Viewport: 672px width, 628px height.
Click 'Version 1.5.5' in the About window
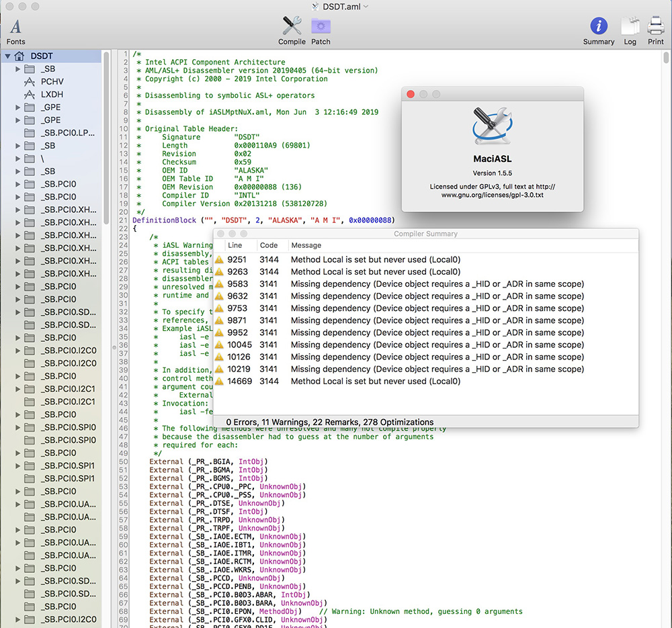492,173
